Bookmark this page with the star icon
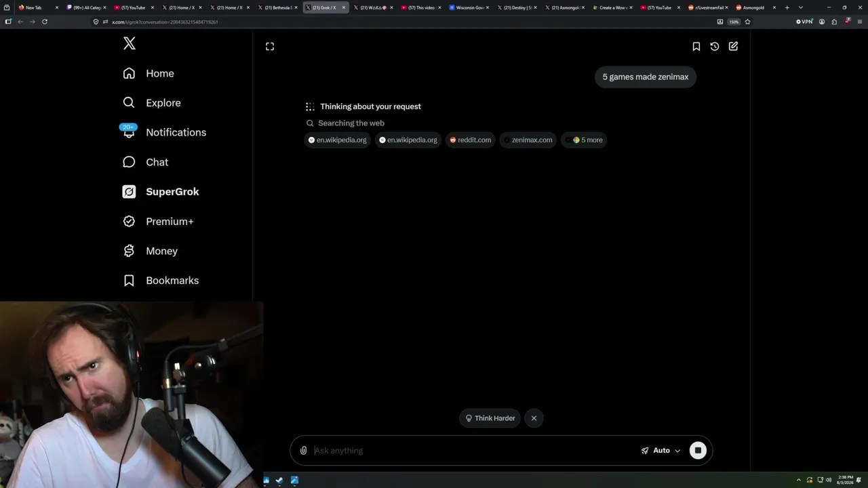868x488 pixels. [x=747, y=22]
